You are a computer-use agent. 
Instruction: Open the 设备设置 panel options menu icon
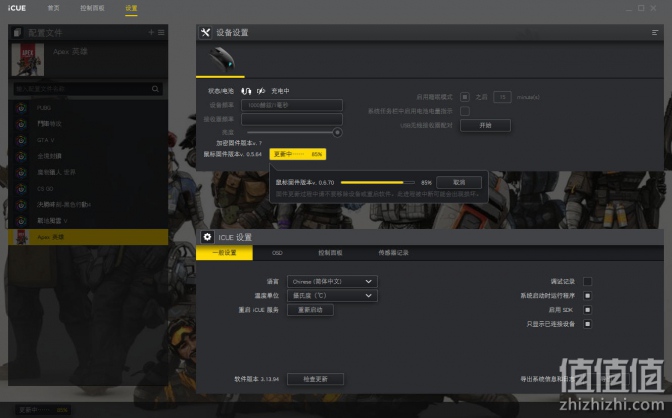click(x=655, y=33)
